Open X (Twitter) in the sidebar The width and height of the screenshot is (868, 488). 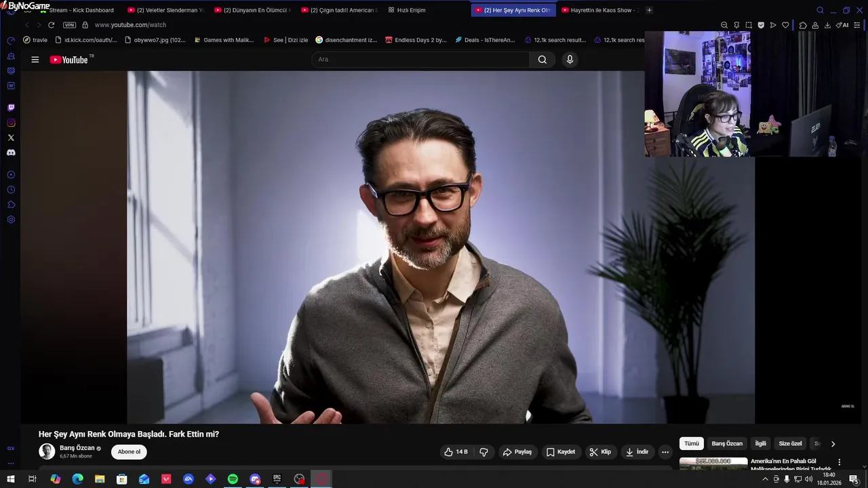point(11,138)
